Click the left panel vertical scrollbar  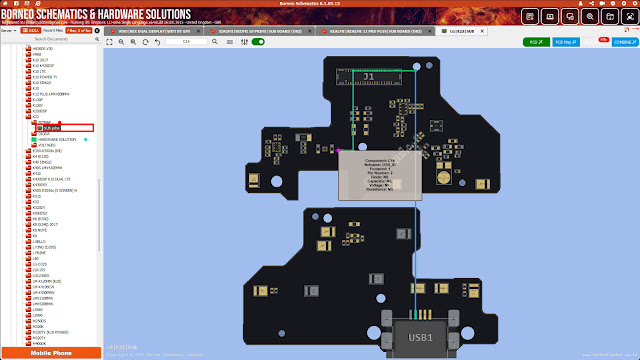(x=100, y=215)
